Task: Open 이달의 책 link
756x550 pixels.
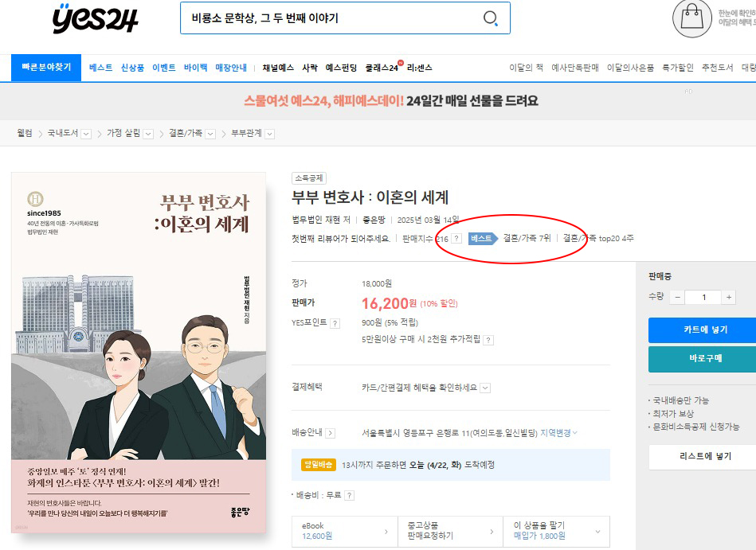Action: coord(526,68)
